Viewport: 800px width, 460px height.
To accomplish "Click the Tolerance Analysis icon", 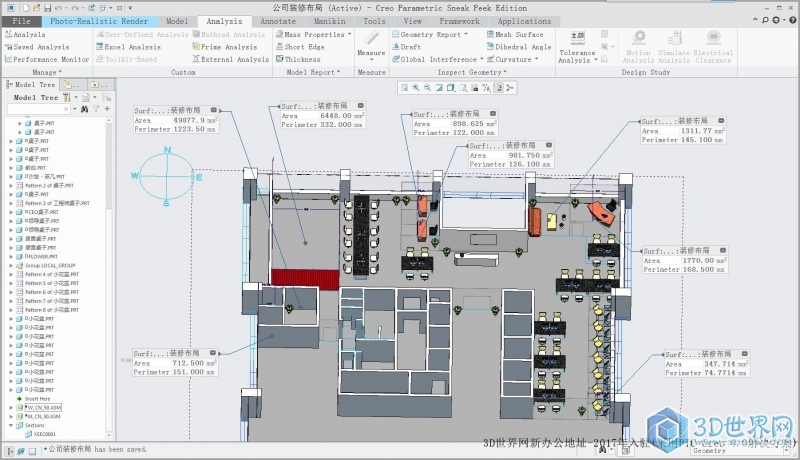I will coord(577,38).
